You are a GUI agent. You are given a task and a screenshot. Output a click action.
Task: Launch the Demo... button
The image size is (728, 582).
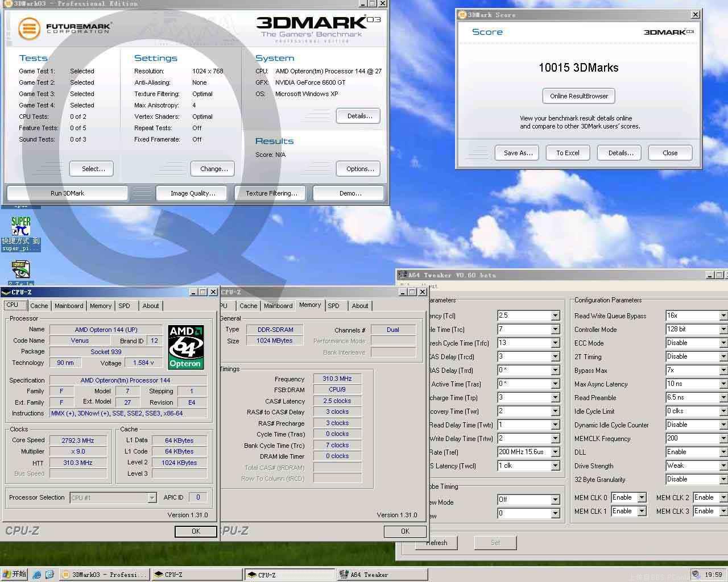tap(349, 193)
